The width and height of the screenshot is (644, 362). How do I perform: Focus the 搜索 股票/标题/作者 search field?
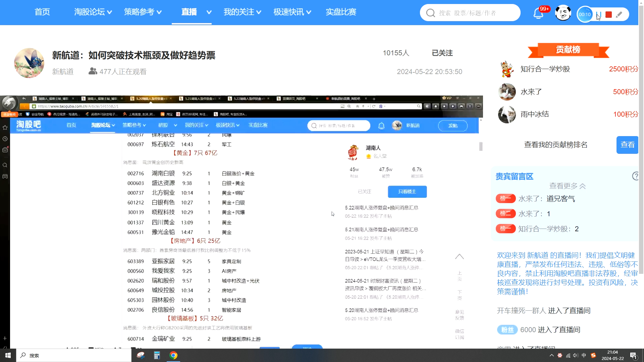[470, 13]
